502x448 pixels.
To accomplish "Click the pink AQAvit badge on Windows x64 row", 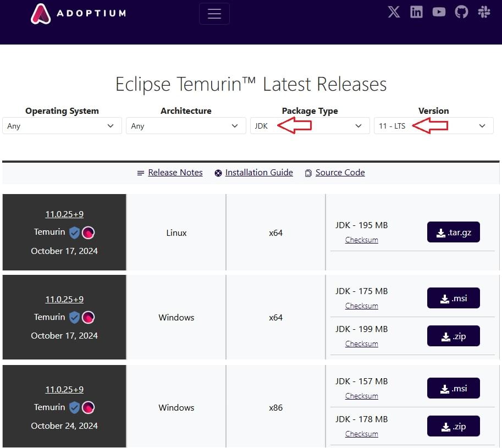I will [88, 317].
